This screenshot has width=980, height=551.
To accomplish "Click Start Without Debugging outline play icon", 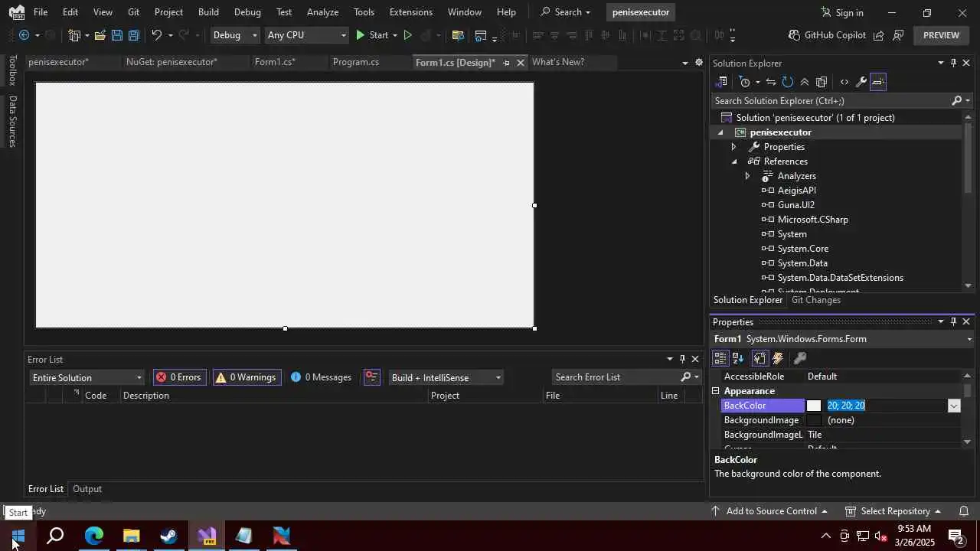I will 407,35.
